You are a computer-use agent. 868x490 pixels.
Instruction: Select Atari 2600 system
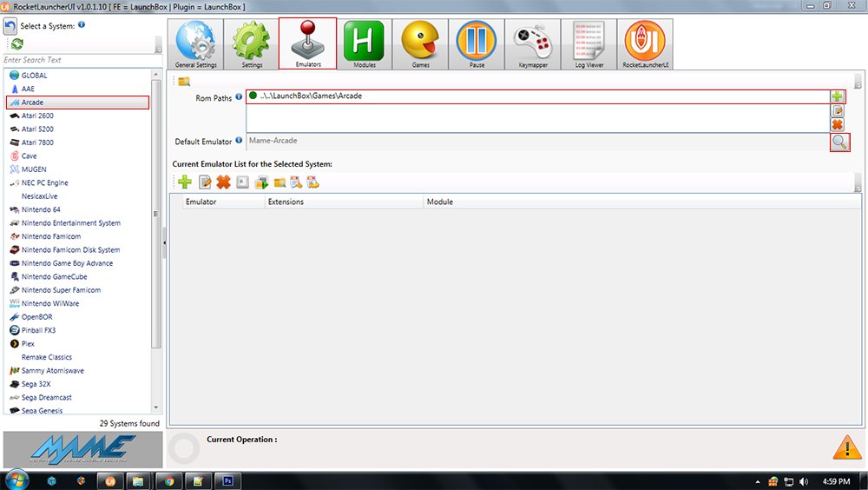click(32, 116)
